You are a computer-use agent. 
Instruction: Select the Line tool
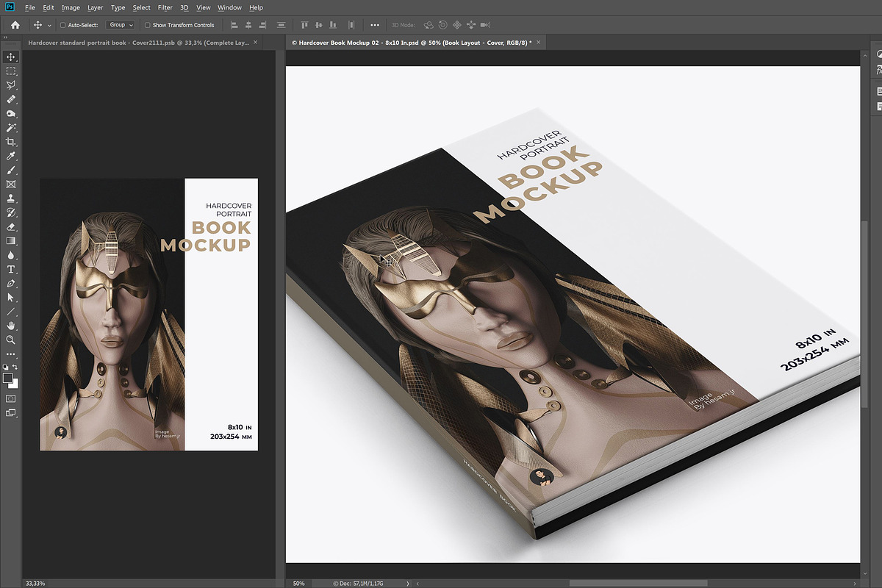pos(11,311)
